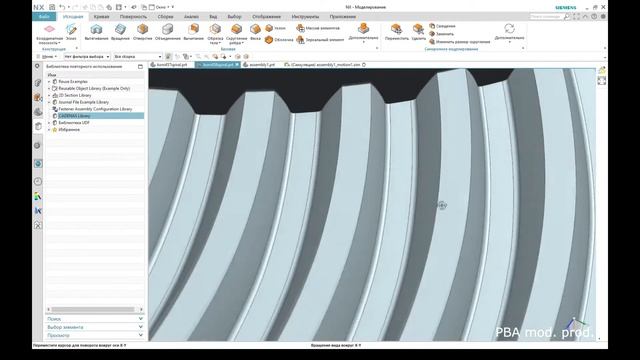Click the Datum Plane (Координатная плоскость) icon
Image resolution: width=640 pixels, height=360 pixels.
49,29
